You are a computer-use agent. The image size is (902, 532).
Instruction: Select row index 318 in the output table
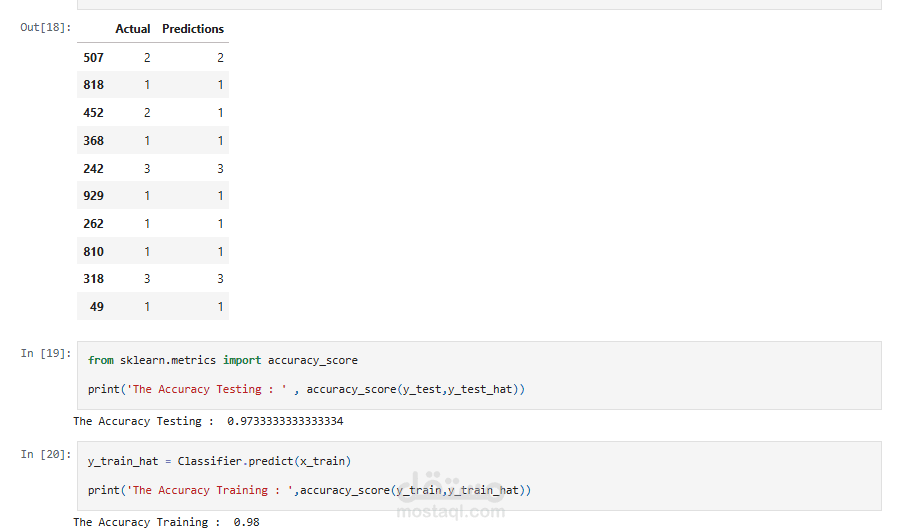(93, 279)
